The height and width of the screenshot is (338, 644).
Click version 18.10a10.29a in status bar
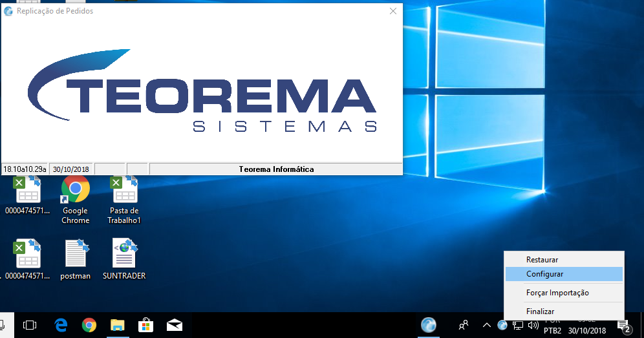pos(25,169)
